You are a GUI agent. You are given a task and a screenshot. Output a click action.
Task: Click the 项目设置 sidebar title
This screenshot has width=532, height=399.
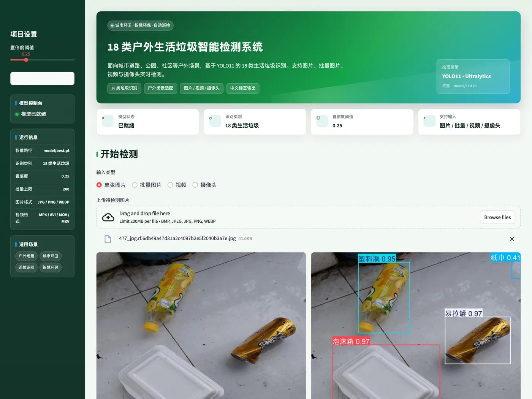[x=24, y=34]
